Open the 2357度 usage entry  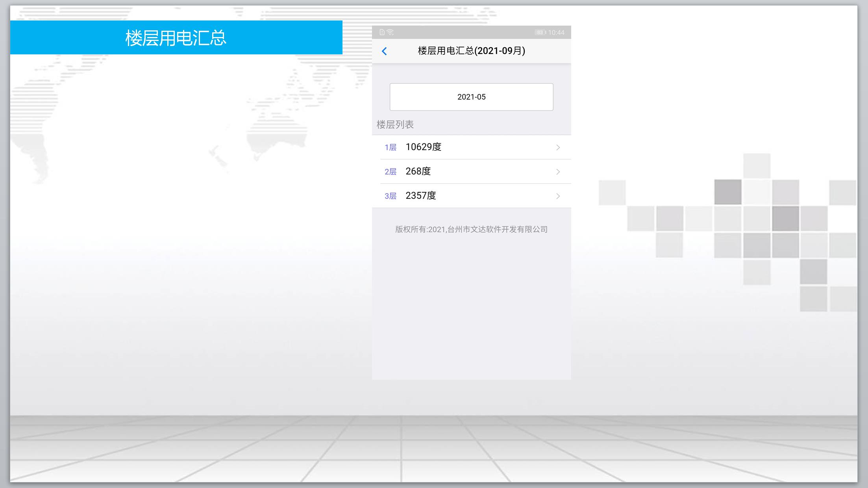421,196
